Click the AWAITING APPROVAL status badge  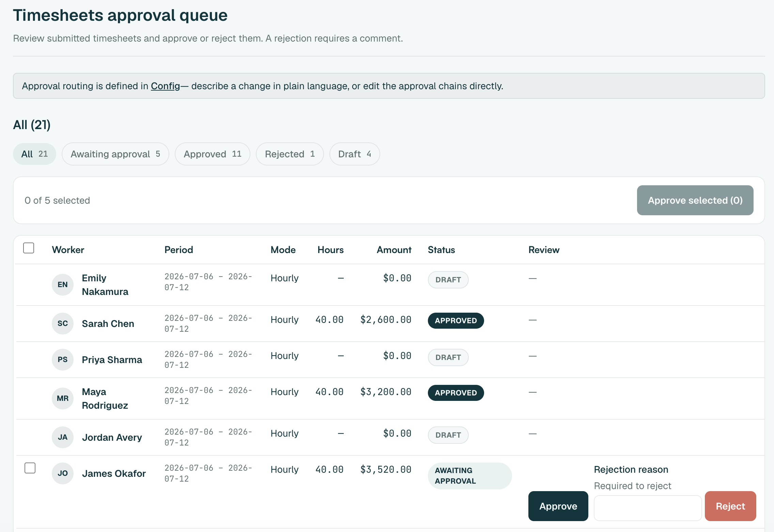tap(470, 476)
